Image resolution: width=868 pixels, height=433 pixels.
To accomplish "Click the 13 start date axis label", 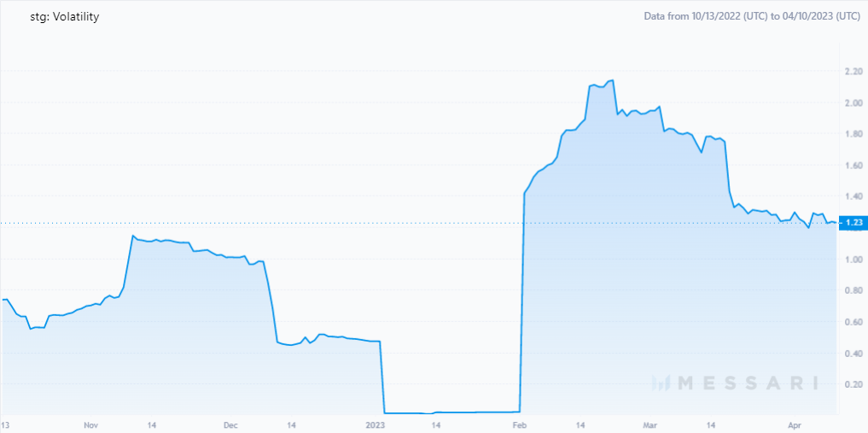I will click(x=5, y=425).
